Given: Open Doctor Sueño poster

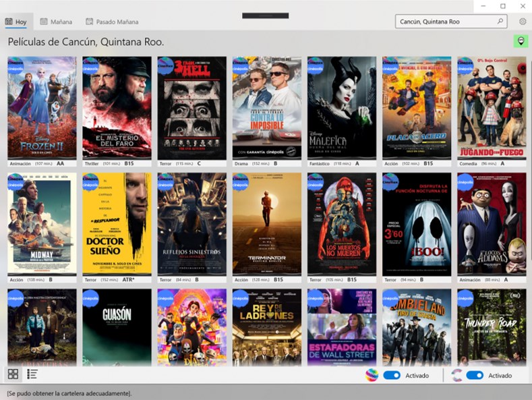Looking at the screenshot, I should (117, 224).
